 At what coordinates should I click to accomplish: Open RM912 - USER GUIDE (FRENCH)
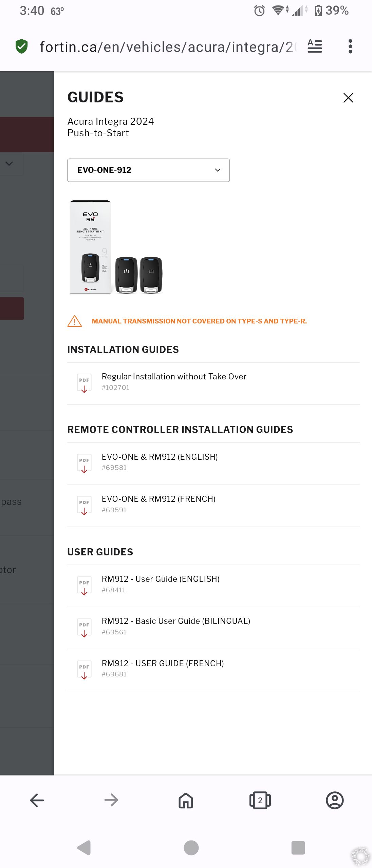point(163,663)
